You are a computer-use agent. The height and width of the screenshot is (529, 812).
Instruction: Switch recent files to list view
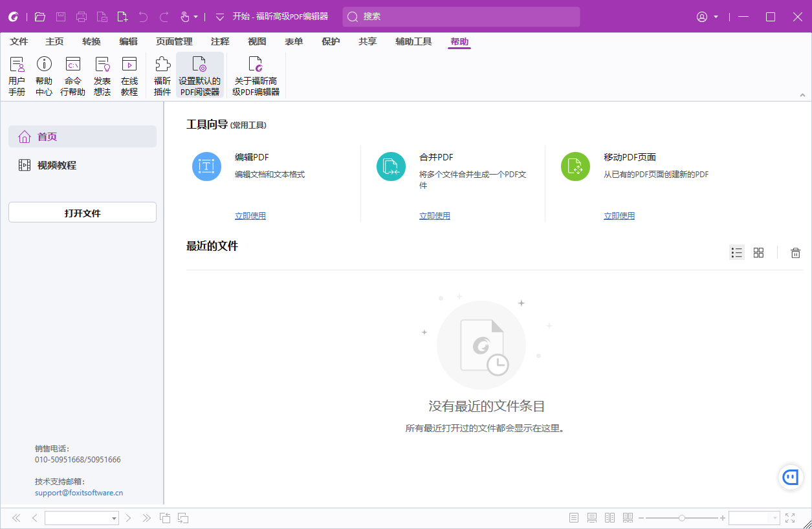click(736, 252)
